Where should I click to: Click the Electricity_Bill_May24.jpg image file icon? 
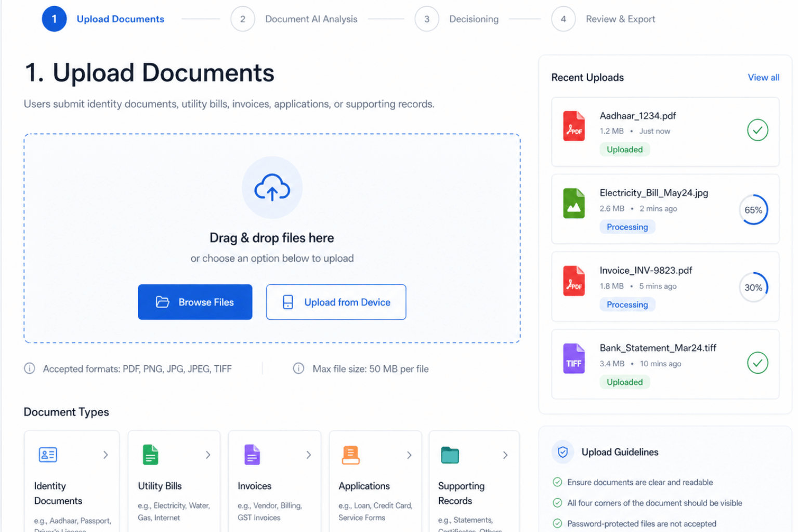click(574, 203)
